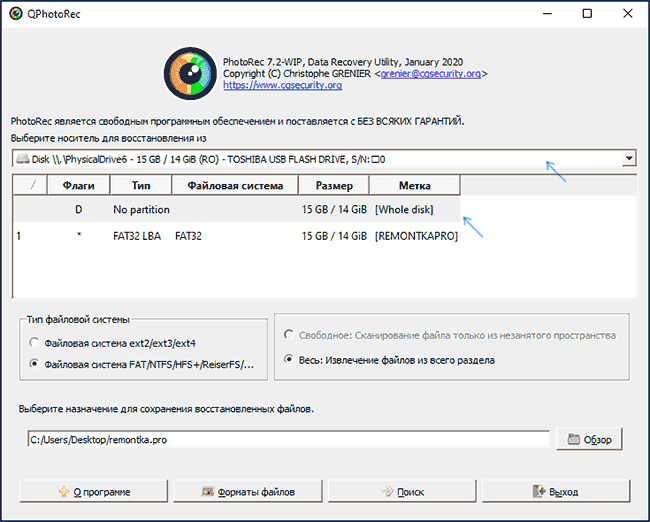Click the PhotoRec eye logo

pos(190,73)
